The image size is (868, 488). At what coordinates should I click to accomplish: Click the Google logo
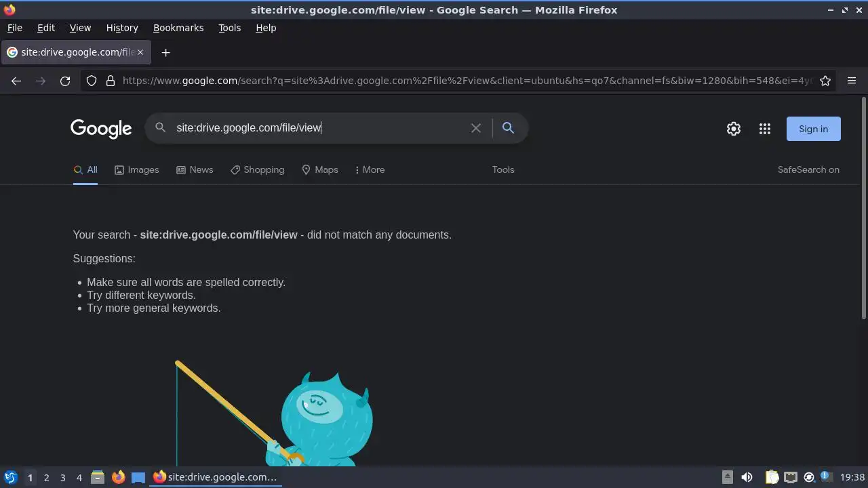(x=101, y=129)
